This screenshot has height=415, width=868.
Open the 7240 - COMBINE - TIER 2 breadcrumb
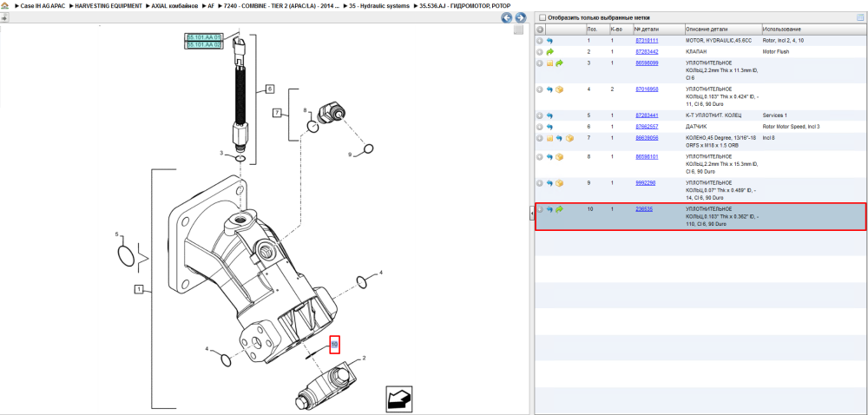(282, 5)
